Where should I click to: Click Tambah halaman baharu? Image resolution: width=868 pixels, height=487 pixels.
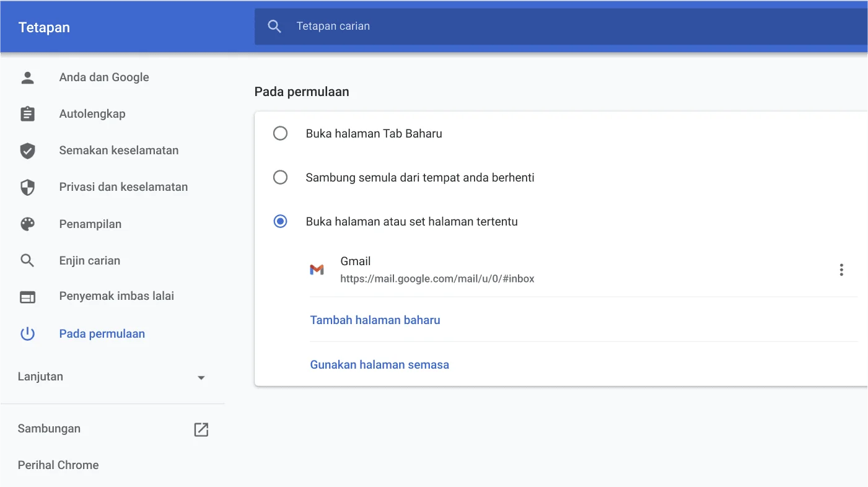pyautogui.click(x=375, y=320)
